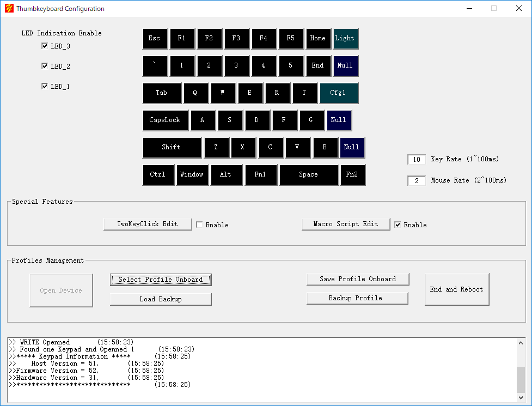This screenshot has height=406, width=532.
Task: Pick the F5 key button
Action: pyautogui.click(x=291, y=38)
